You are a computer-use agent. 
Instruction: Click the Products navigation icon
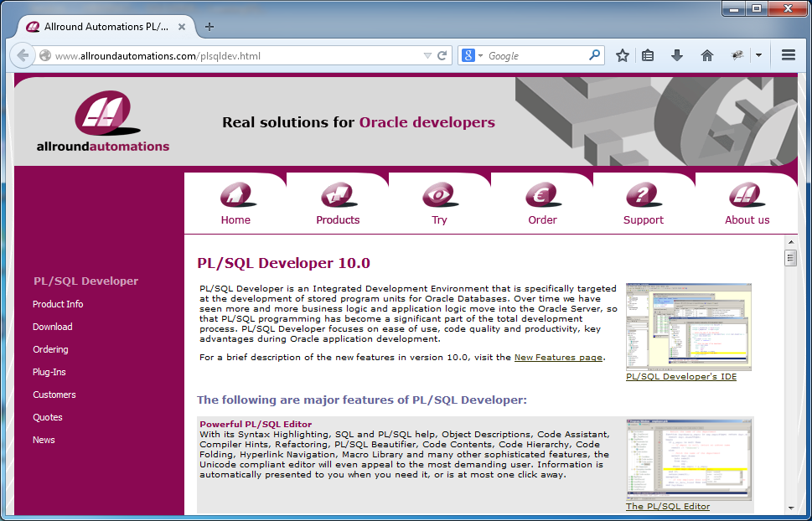point(339,195)
